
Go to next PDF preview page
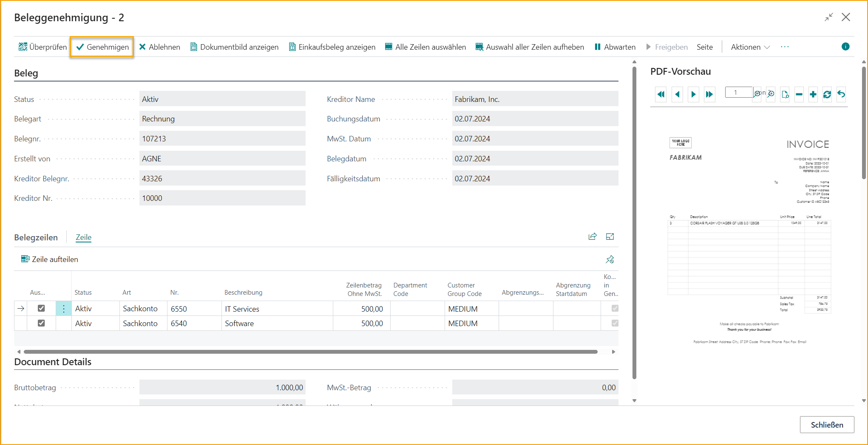693,94
